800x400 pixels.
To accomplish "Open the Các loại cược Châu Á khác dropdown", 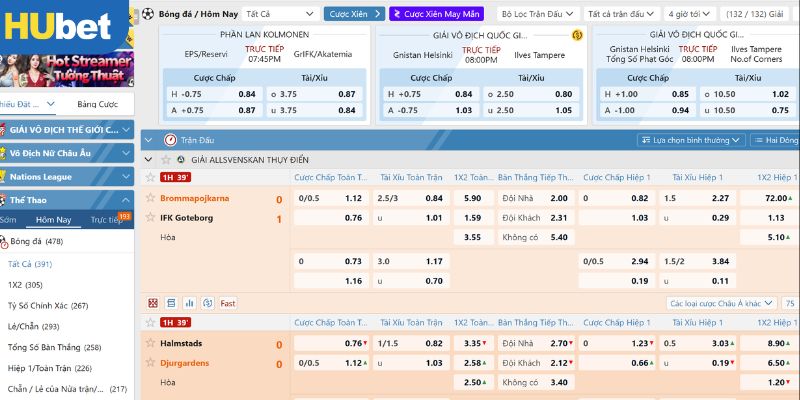I will click(x=721, y=304).
